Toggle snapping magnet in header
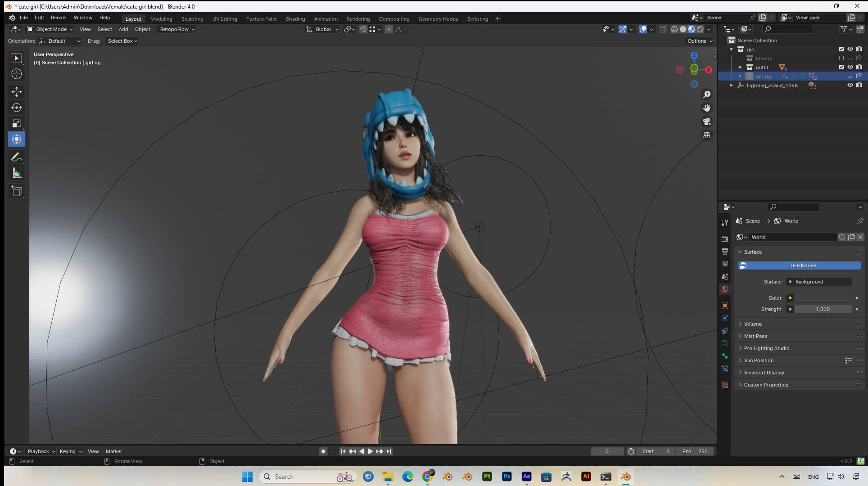The width and height of the screenshot is (868, 486). 363,29
